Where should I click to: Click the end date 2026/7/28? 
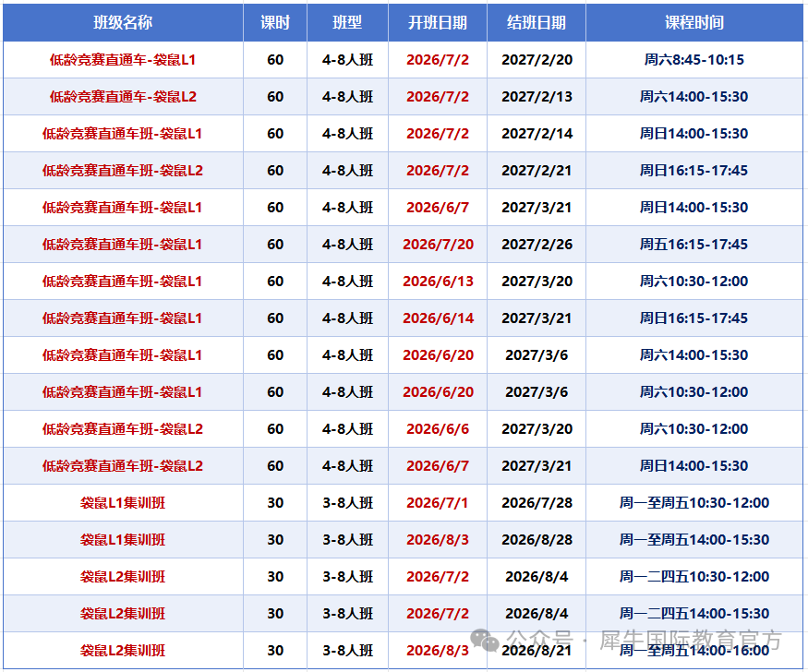click(537, 502)
